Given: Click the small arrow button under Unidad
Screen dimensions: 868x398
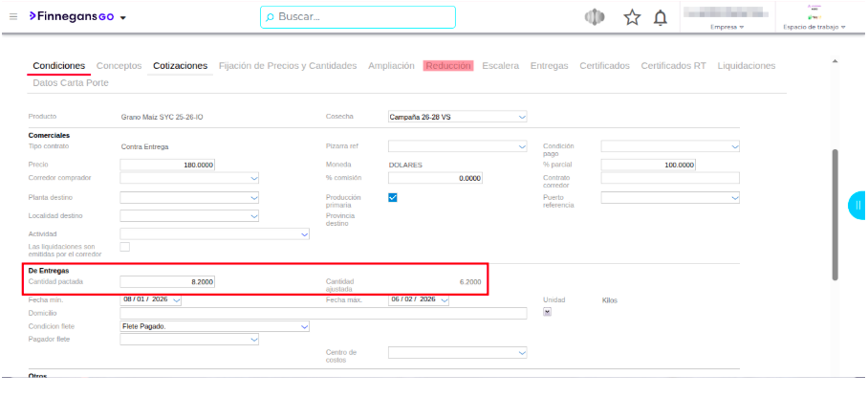Looking at the screenshot, I should tap(547, 313).
